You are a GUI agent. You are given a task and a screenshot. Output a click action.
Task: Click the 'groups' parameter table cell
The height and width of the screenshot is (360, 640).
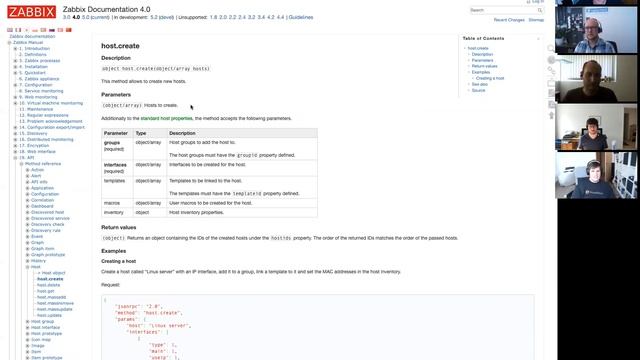pyautogui.click(x=117, y=149)
